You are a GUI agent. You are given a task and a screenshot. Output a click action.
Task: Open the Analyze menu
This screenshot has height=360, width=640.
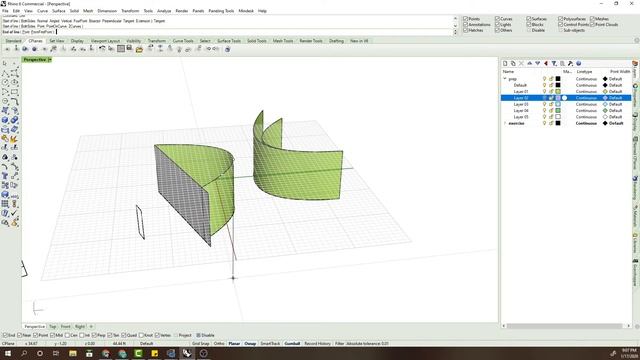pyautogui.click(x=164, y=11)
